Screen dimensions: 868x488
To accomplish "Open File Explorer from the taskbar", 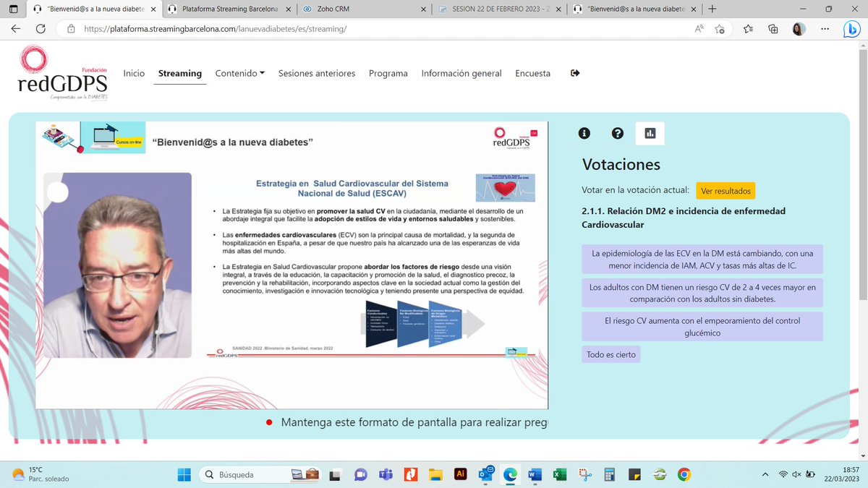I will click(435, 474).
